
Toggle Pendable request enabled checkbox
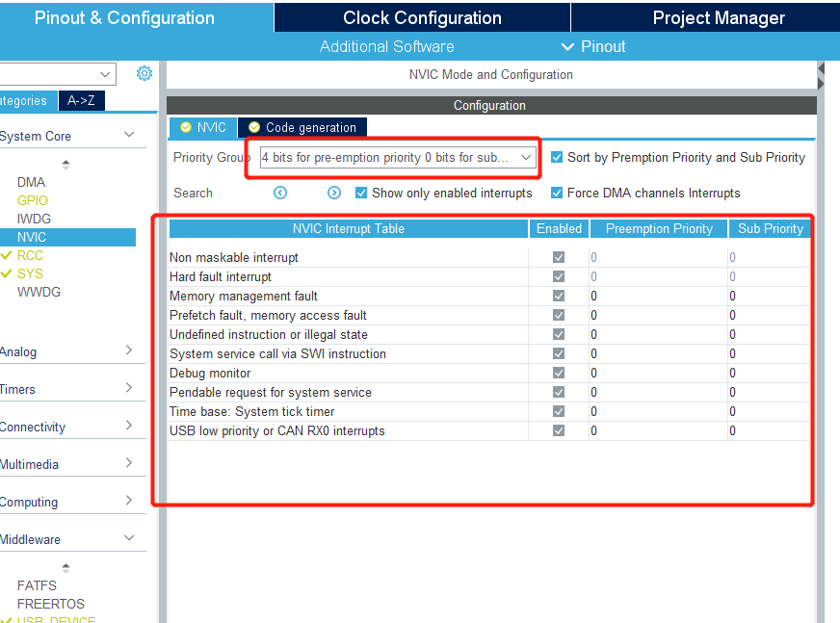(559, 392)
